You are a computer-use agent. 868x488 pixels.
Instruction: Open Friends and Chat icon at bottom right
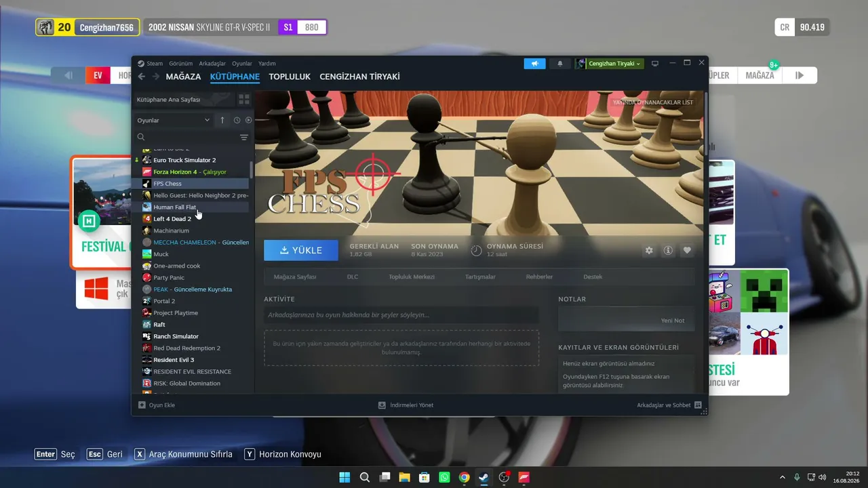698,405
